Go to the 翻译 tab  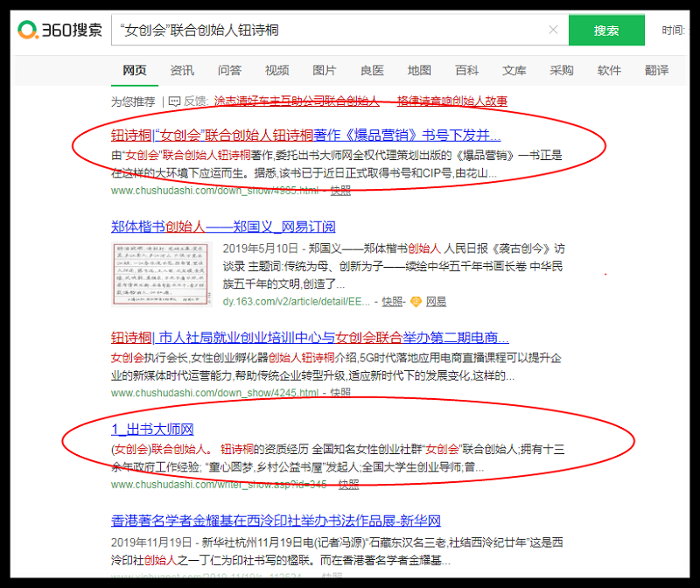(x=656, y=71)
